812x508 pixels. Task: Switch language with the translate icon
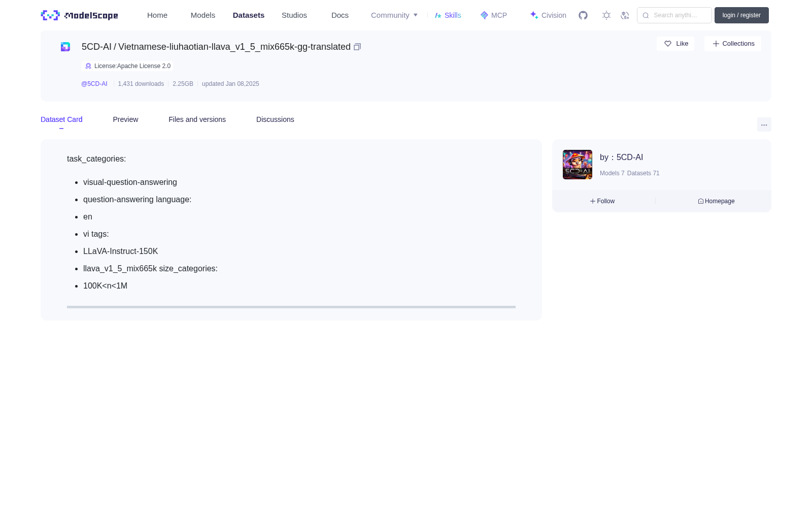(625, 15)
